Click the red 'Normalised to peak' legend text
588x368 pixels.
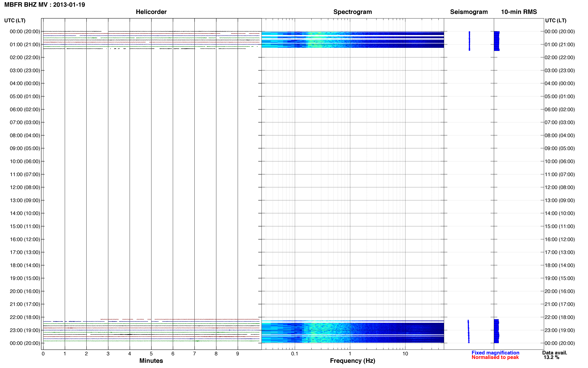[x=495, y=357]
